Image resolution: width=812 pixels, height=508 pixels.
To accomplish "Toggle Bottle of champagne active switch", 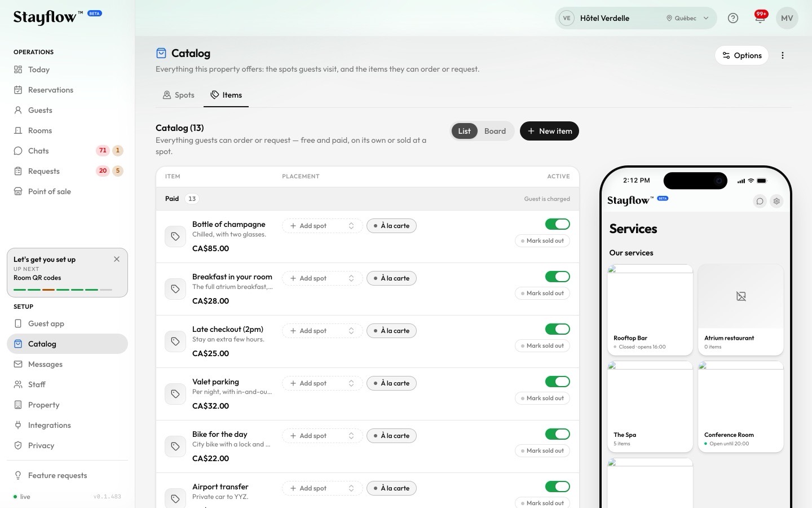I will (x=558, y=224).
